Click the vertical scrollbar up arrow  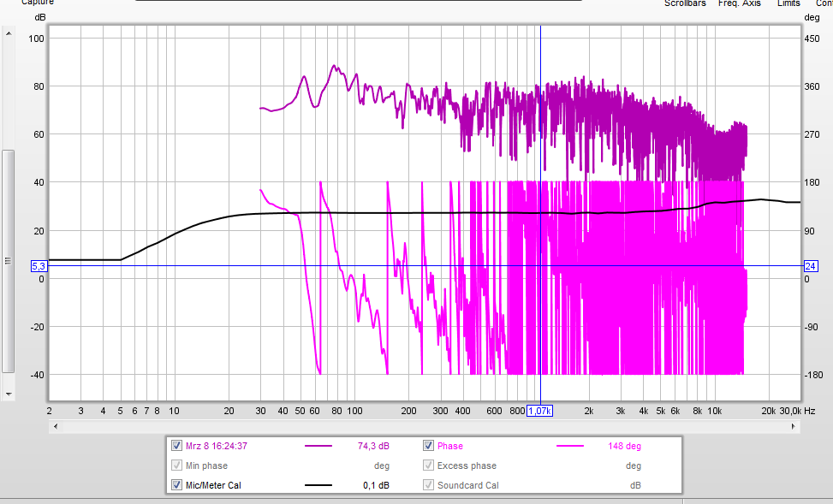pos(8,33)
